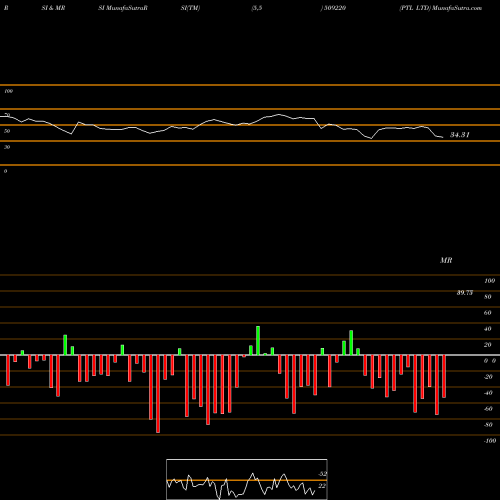Screen dimensions: 500x500
Task: Click the MR axis label 80
Action: point(488,297)
